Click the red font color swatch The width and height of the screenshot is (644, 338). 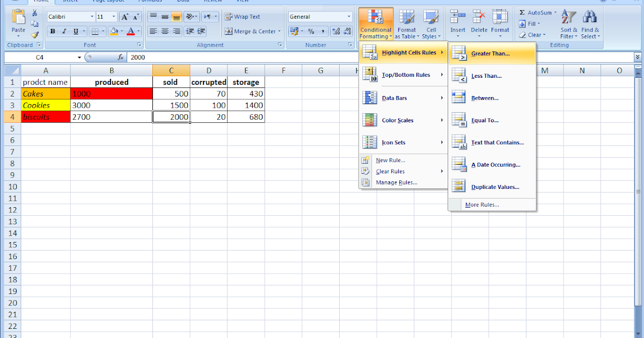pos(131,34)
